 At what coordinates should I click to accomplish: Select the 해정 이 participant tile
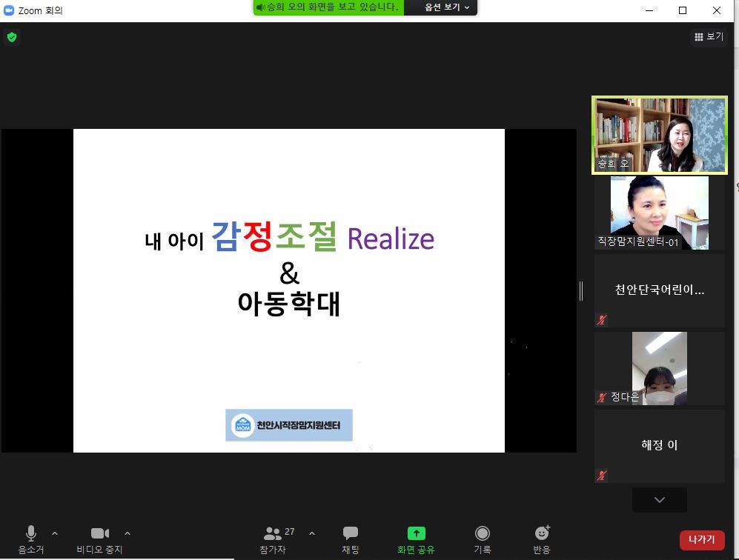[659, 446]
